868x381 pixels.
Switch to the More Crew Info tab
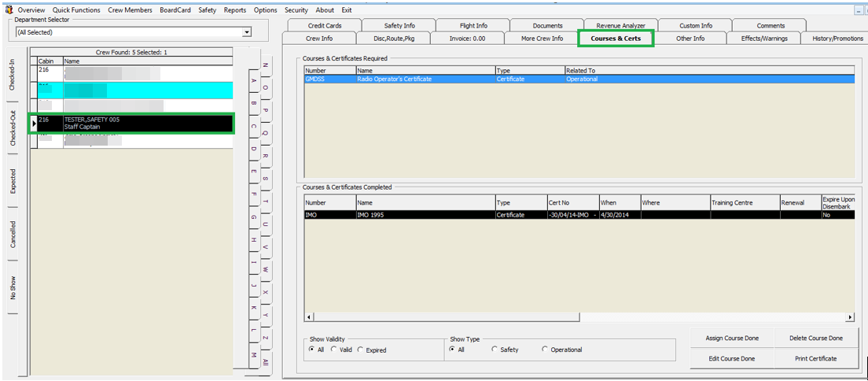(542, 39)
